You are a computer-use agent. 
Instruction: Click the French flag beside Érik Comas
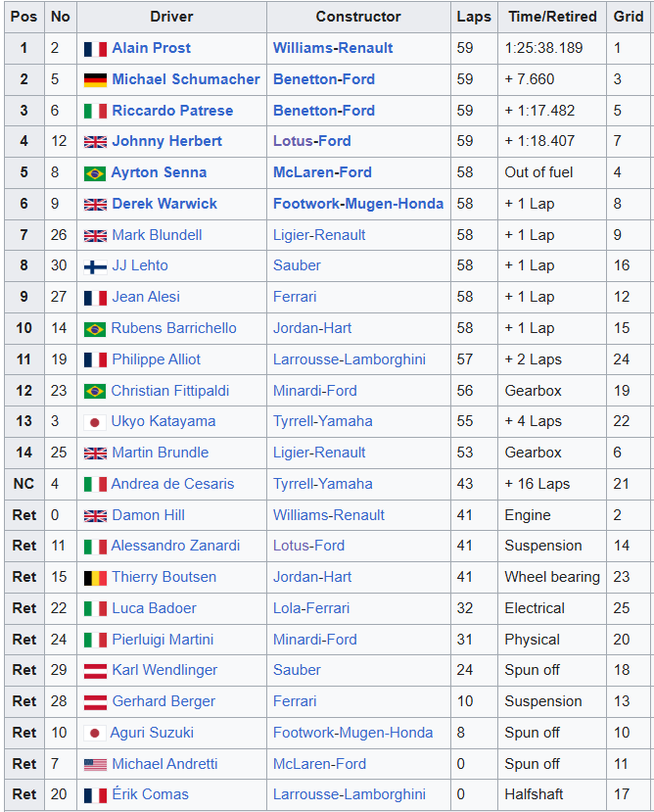(95, 795)
